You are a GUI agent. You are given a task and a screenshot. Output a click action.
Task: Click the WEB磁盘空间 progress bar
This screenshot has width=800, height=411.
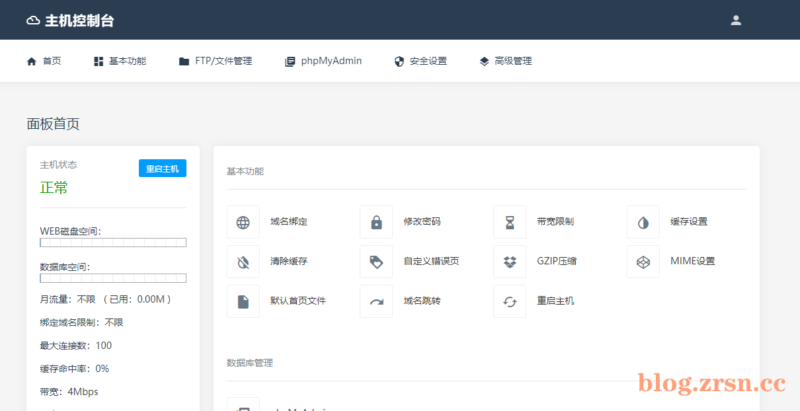point(113,243)
